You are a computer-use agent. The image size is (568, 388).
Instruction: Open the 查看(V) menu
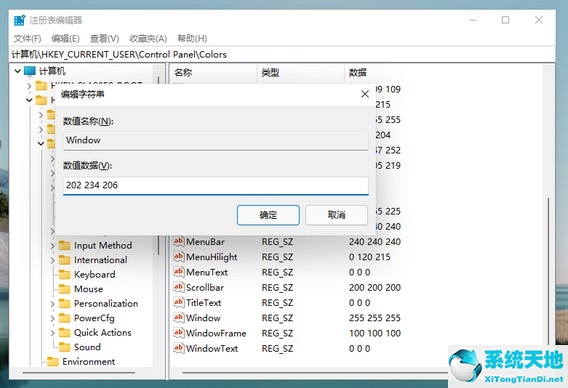(104, 38)
